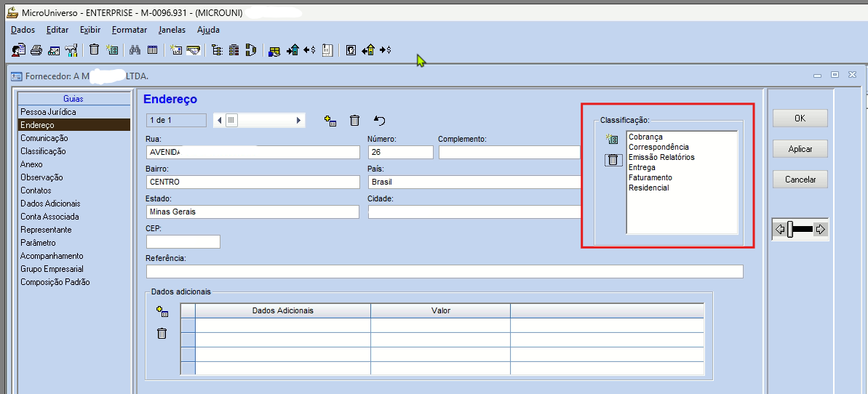Click the tree structure toolbar icon

[x=217, y=50]
